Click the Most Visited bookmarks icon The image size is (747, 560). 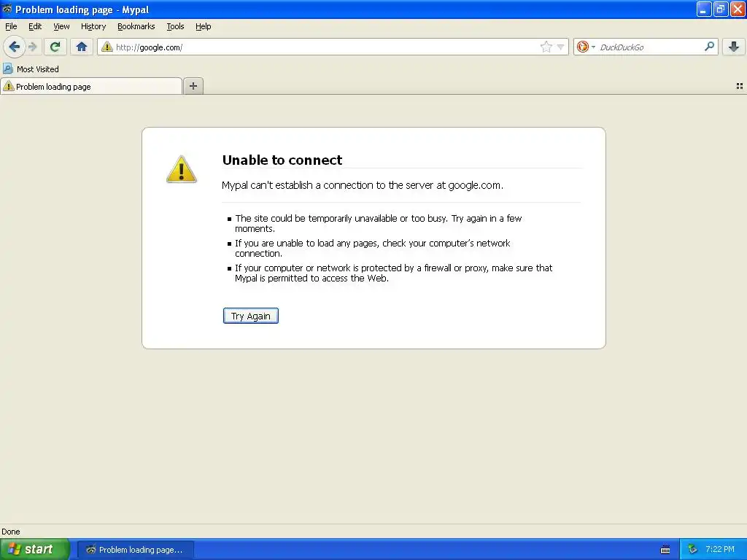7,69
